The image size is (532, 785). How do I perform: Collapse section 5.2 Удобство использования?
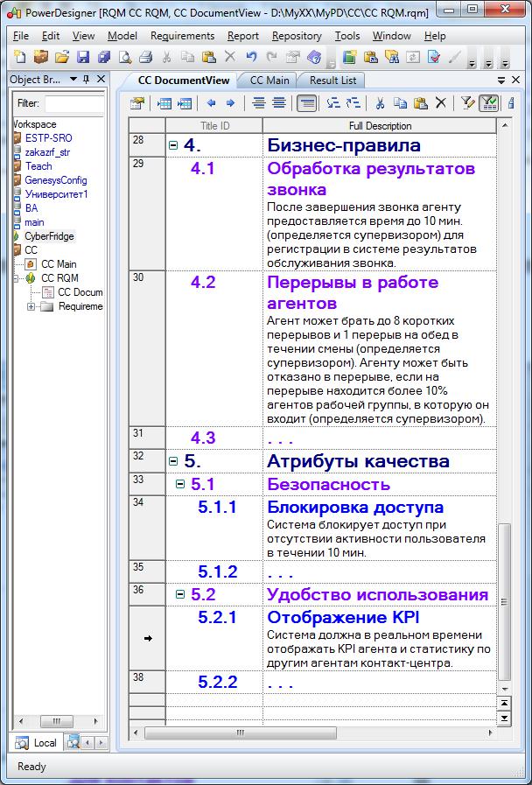(x=180, y=594)
